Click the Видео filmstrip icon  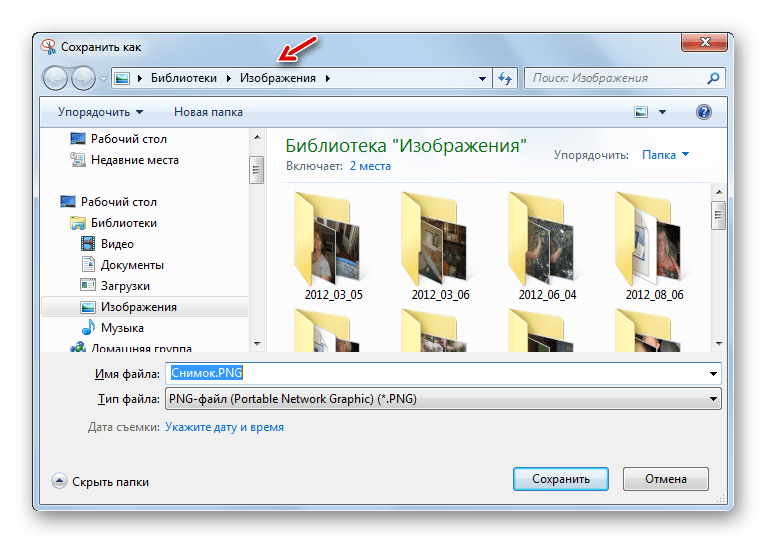tap(88, 243)
